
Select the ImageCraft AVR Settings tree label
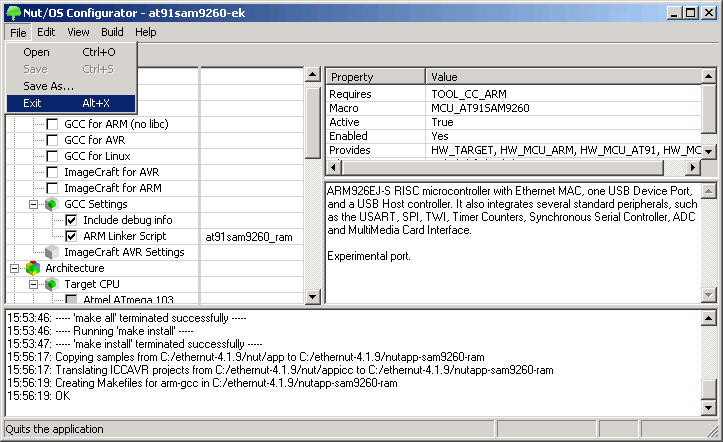click(x=124, y=252)
